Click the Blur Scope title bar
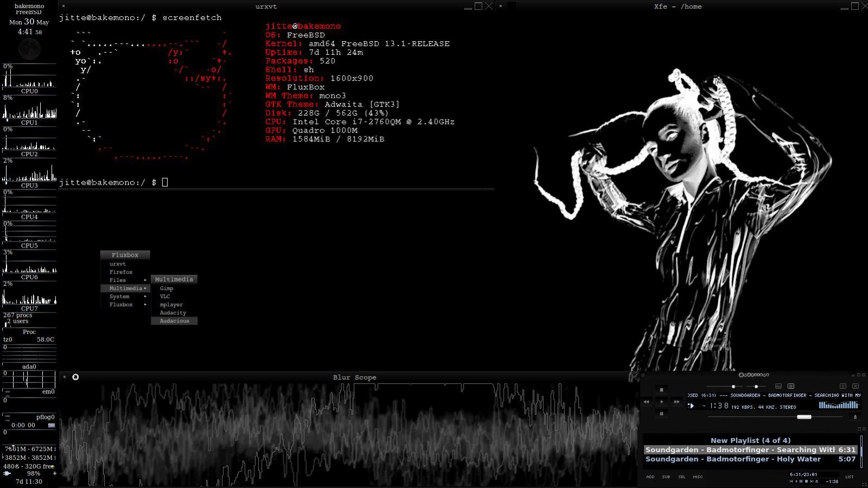 pos(354,377)
